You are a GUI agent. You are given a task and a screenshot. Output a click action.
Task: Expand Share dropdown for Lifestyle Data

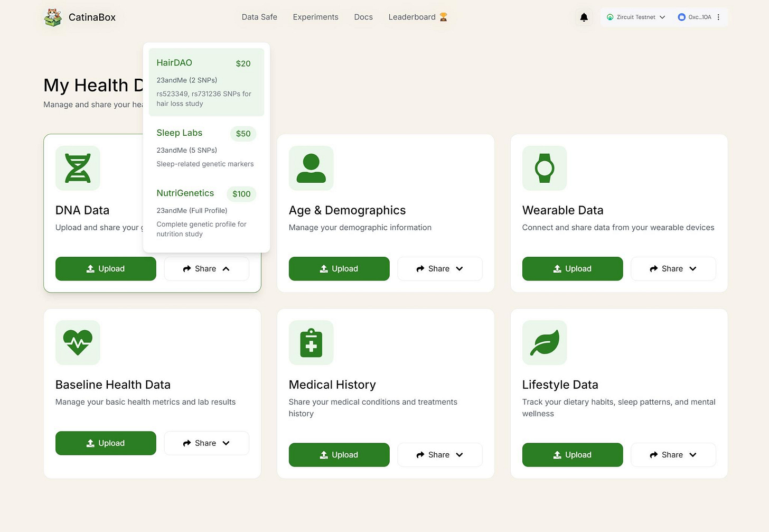coord(673,455)
